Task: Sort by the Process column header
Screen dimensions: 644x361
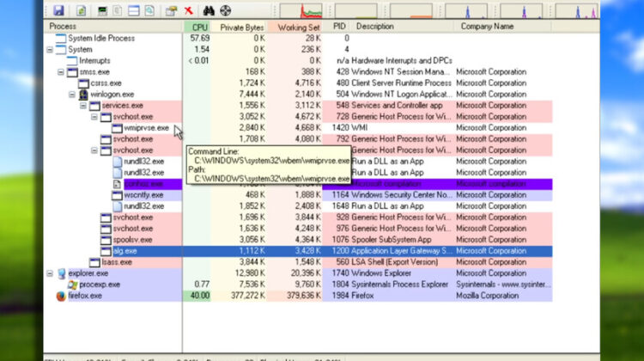Action: pyautogui.click(x=113, y=27)
